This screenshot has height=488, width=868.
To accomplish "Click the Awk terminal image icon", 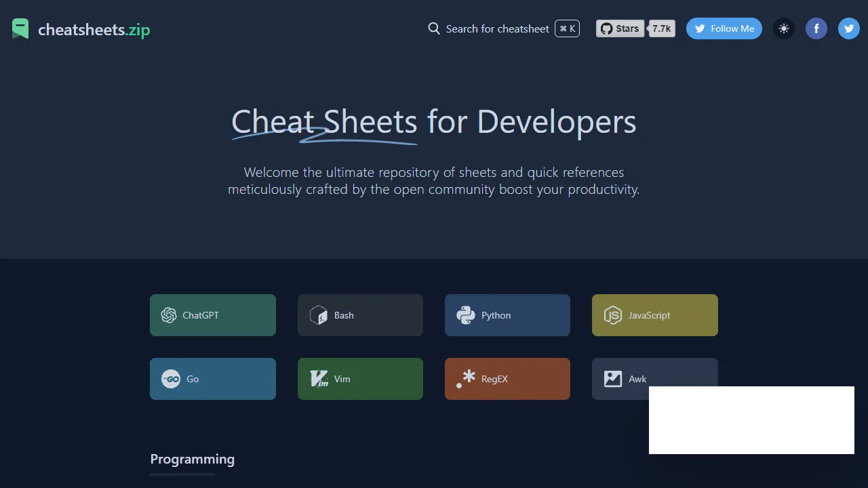I will (x=613, y=379).
